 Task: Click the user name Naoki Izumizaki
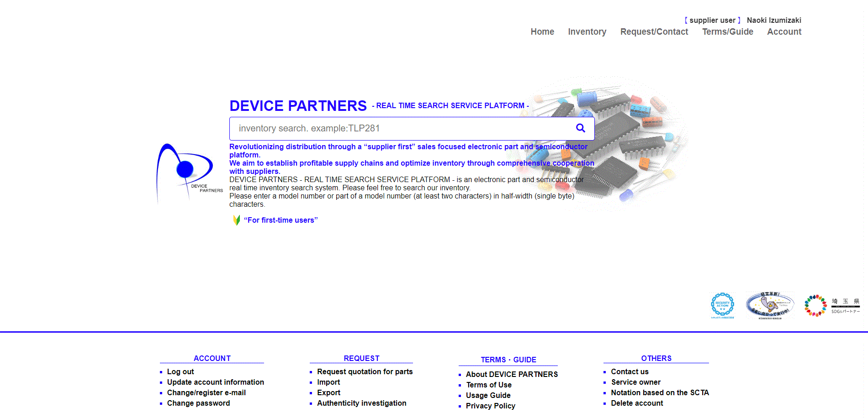click(x=774, y=20)
